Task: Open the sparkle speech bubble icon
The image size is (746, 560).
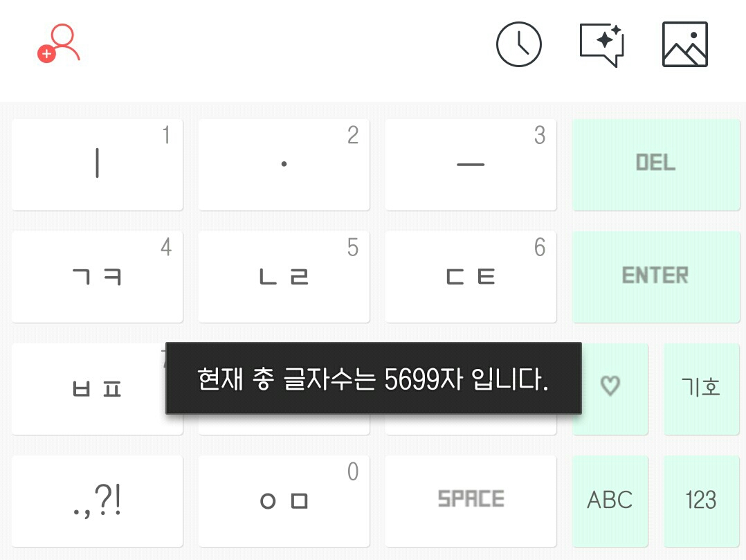Action: click(x=601, y=44)
